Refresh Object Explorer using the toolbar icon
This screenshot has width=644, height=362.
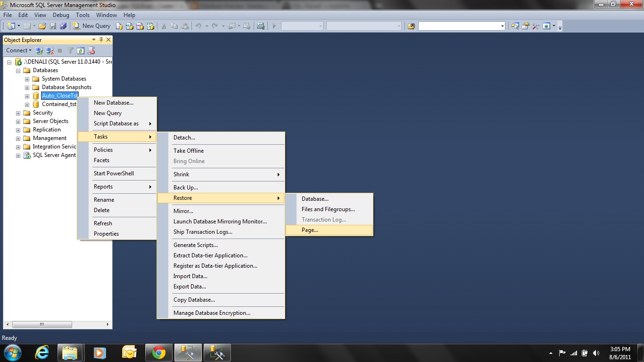pyautogui.click(x=81, y=50)
